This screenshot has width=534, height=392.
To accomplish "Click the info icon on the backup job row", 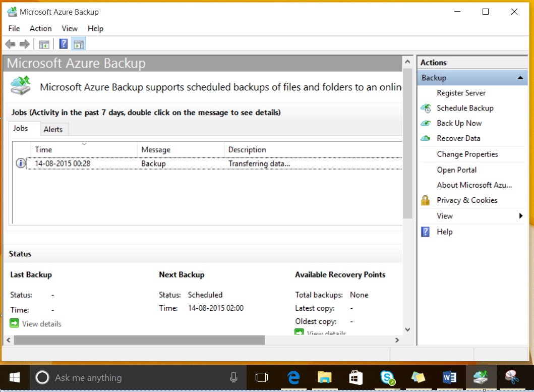I will pyautogui.click(x=21, y=163).
